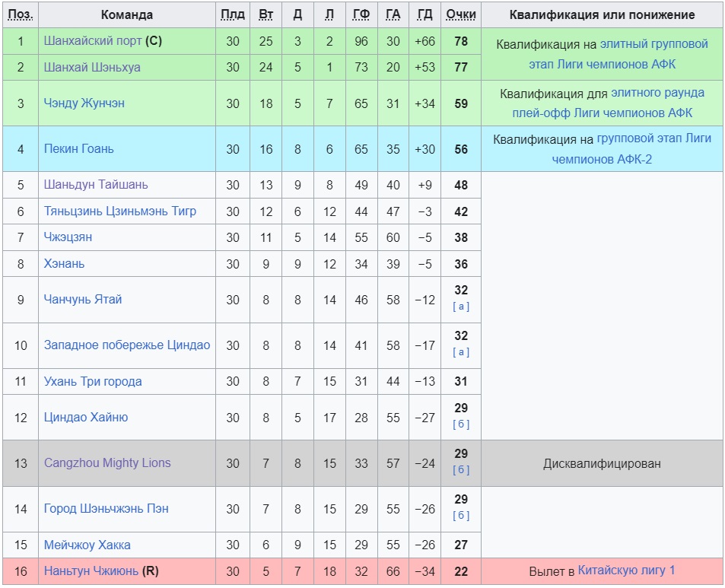This screenshot has height=588, width=725.
Task: Open footnote [a] in the Чанчунь Ятай row
Action: click(x=461, y=307)
